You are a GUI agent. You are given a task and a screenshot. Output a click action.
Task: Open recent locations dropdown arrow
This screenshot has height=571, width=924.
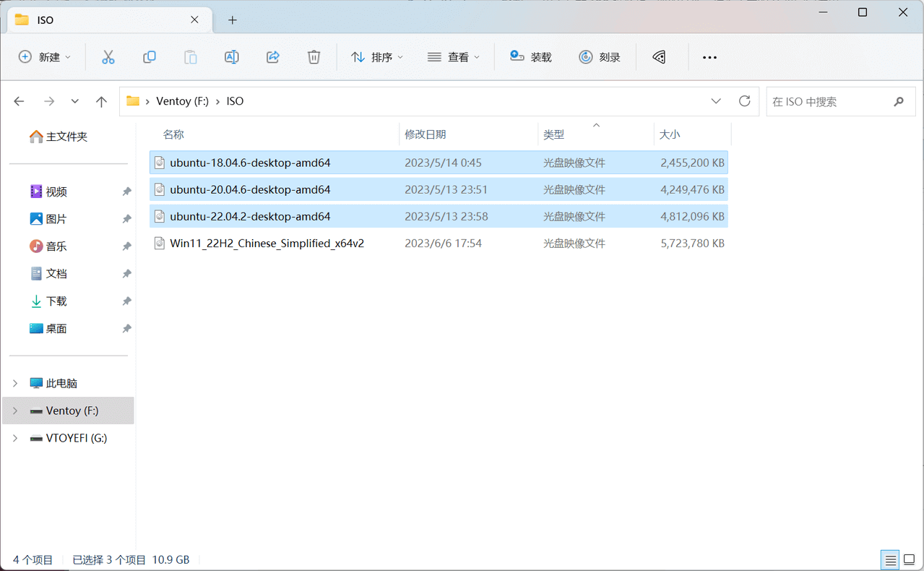tap(75, 101)
